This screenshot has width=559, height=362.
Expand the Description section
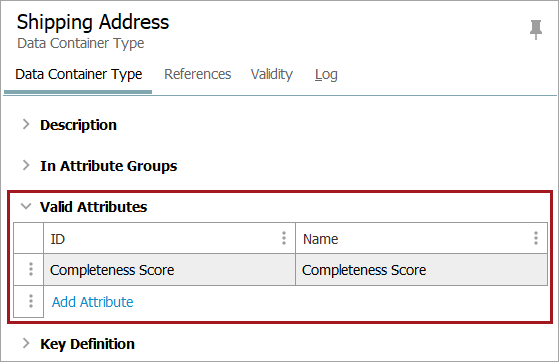pyautogui.click(x=26, y=124)
